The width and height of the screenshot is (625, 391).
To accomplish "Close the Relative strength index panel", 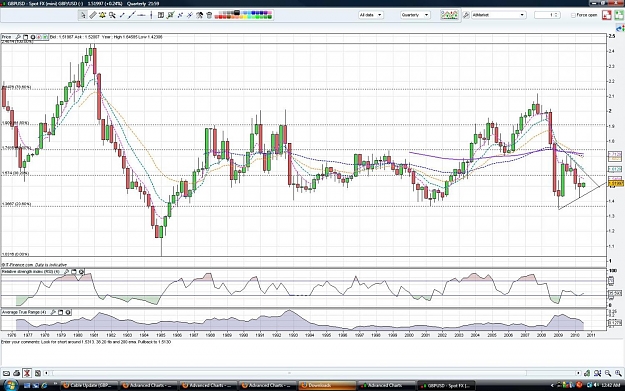I will point(81,272).
